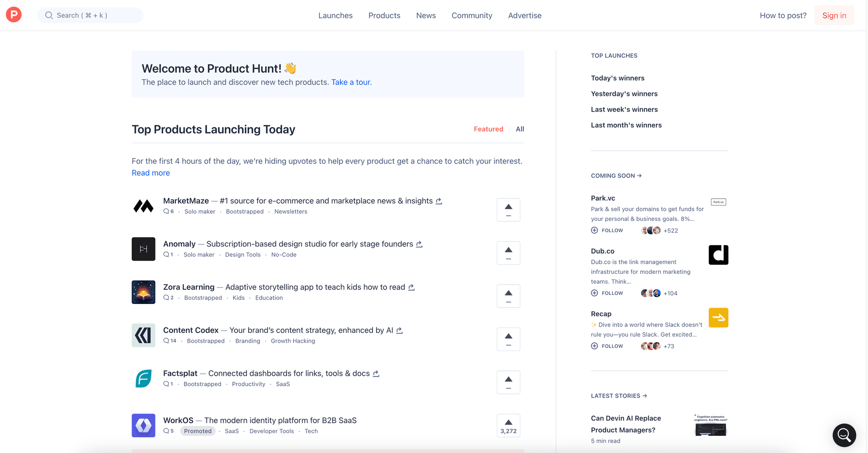View Content Codex's 14 comments

(170, 341)
